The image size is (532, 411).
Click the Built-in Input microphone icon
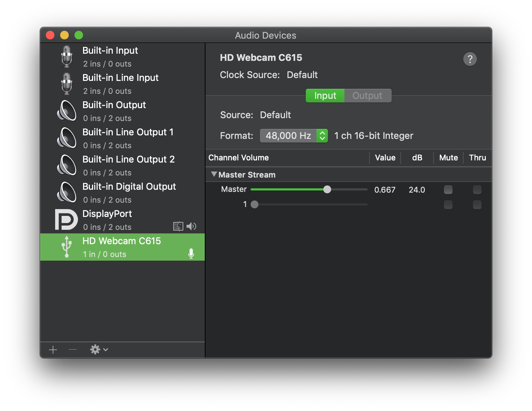coord(67,57)
